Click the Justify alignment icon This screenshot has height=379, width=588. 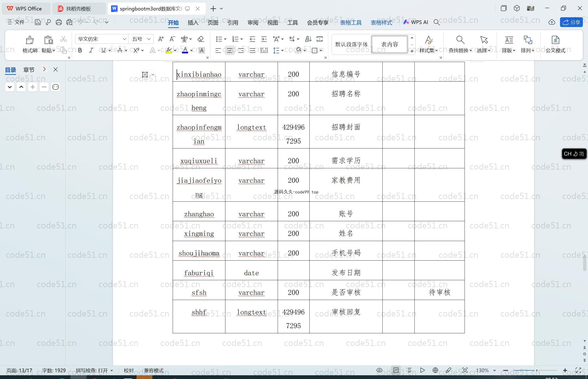pos(252,50)
